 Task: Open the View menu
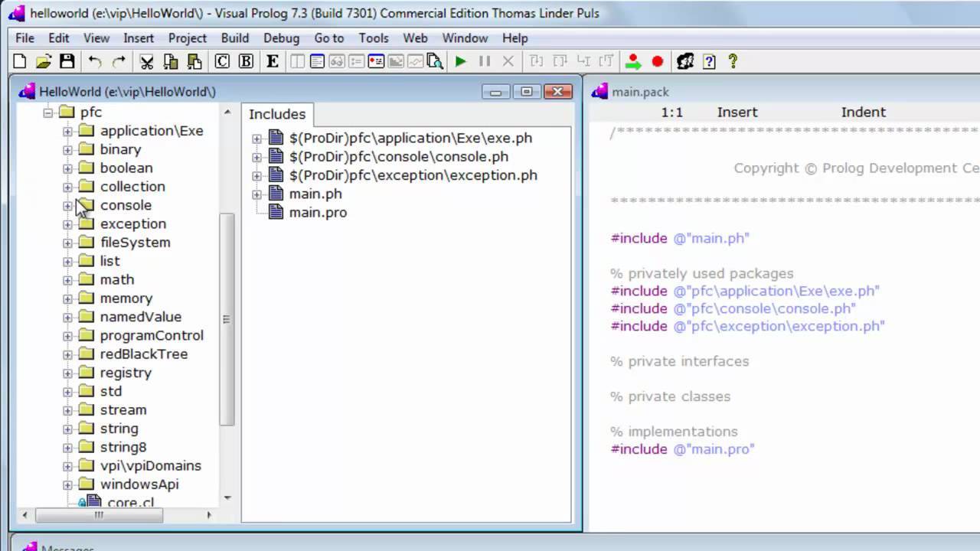(x=96, y=37)
